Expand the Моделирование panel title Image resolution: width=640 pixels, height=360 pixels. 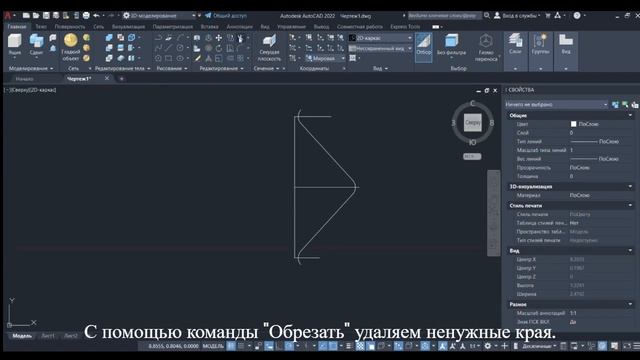point(31,69)
